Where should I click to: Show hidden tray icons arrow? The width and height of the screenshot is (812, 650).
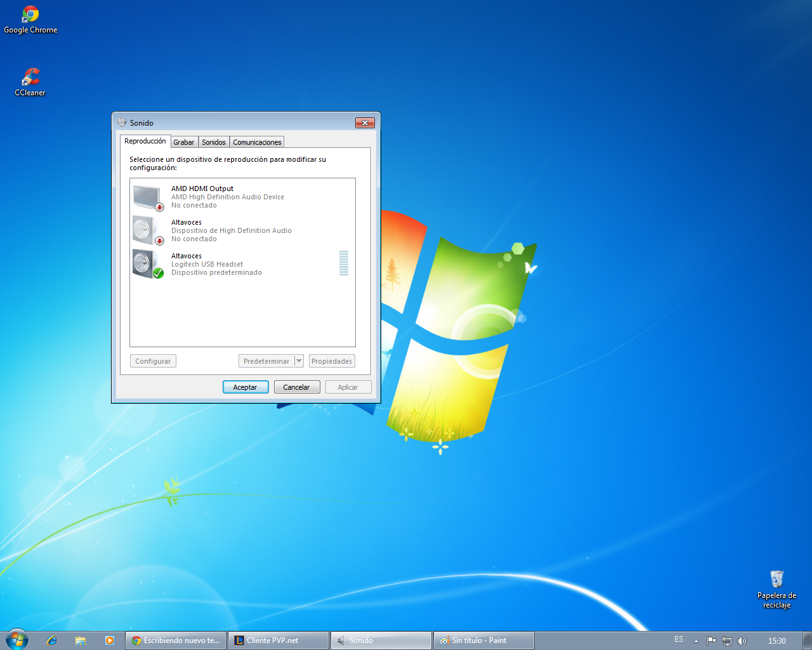(x=696, y=641)
